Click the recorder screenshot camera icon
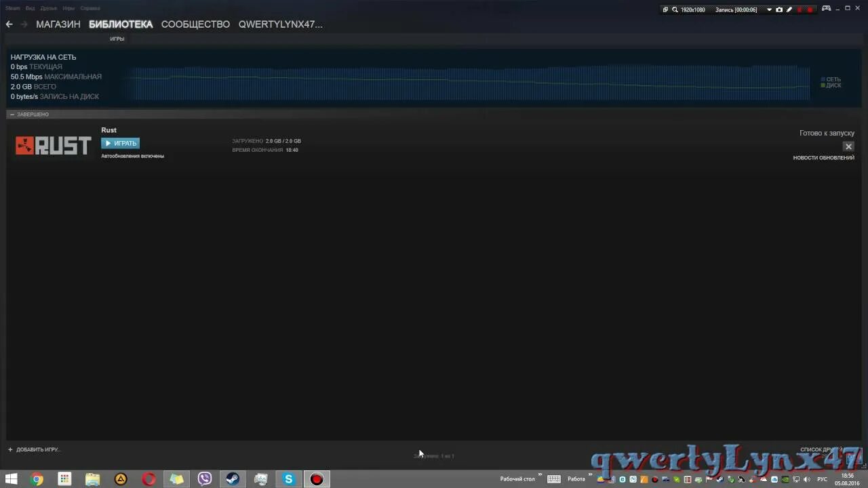 779,9
